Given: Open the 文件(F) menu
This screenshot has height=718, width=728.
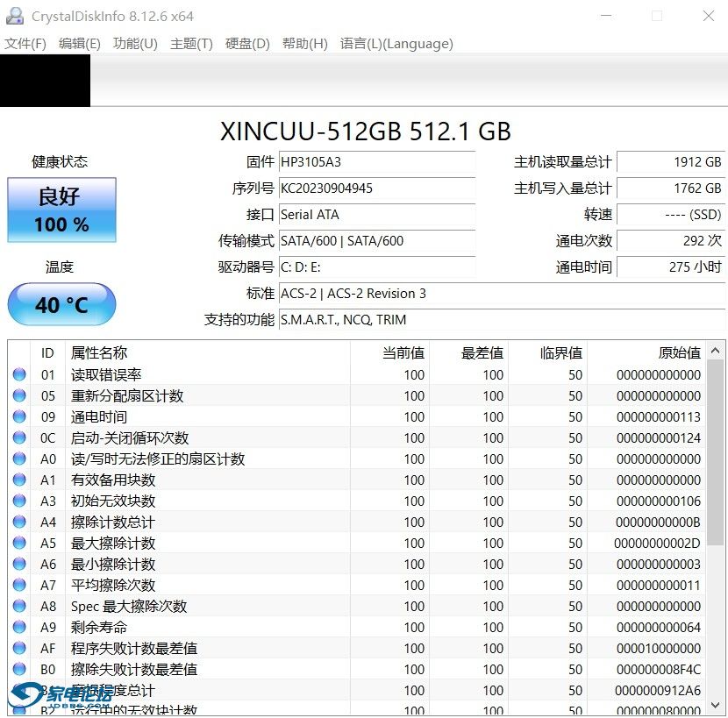Looking at the screenshot, I should tap(25, 44).
